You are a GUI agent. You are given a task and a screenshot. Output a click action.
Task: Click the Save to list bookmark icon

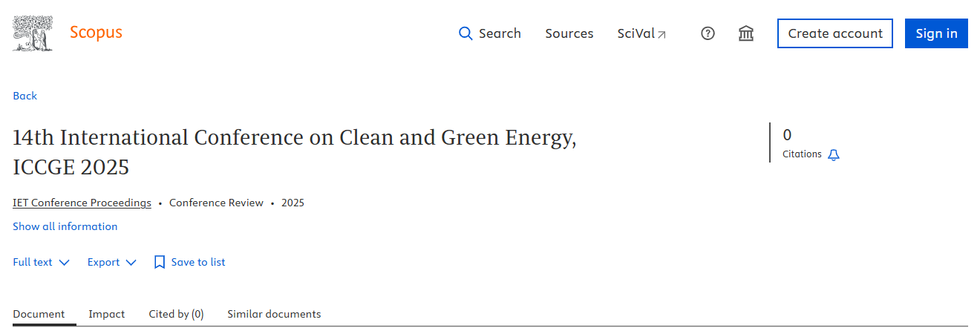tap(160, 262)
